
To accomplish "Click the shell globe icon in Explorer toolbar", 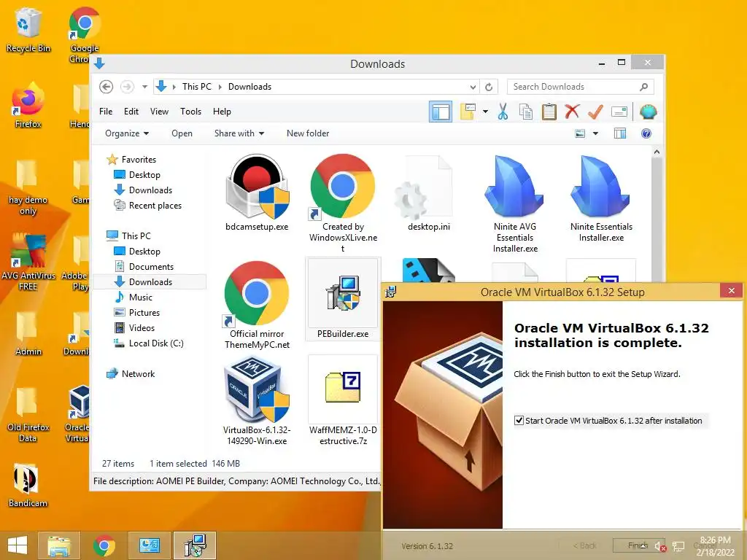I will click(x=648, y=112).
